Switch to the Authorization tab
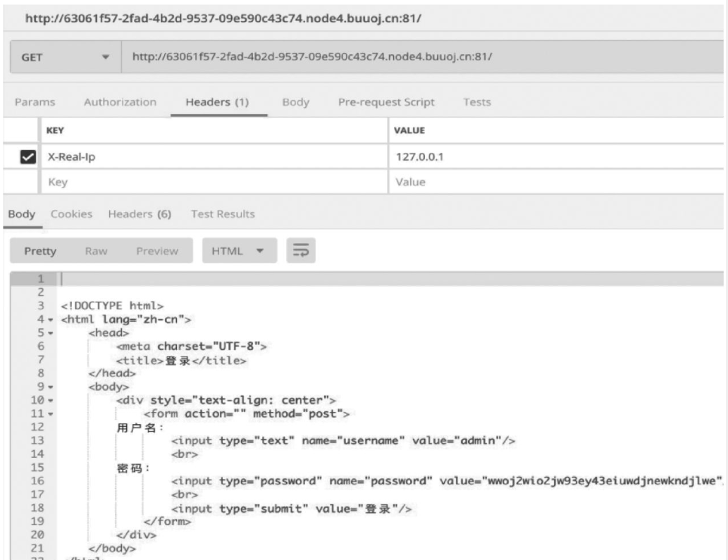728x560 pixels. click(120, 102)
